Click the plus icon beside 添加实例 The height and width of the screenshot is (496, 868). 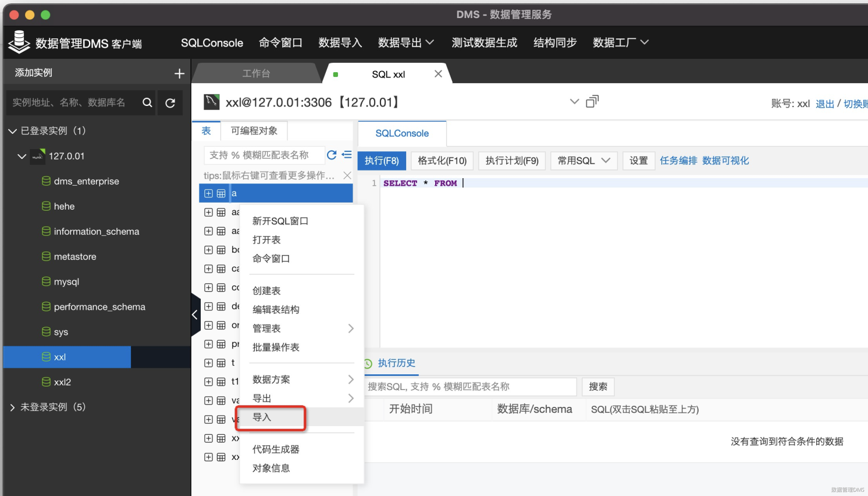(179, 73)
